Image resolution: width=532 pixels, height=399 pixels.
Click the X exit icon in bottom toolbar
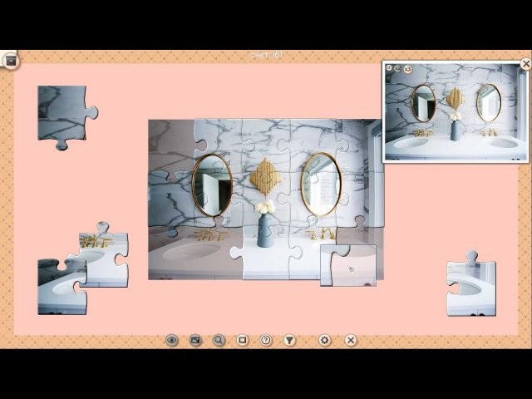pos(351,340)
